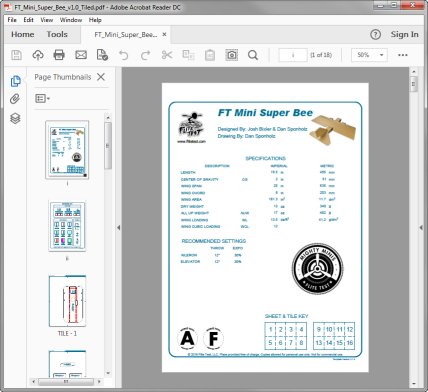Open the Find text magnifier tool

(253, 55)
